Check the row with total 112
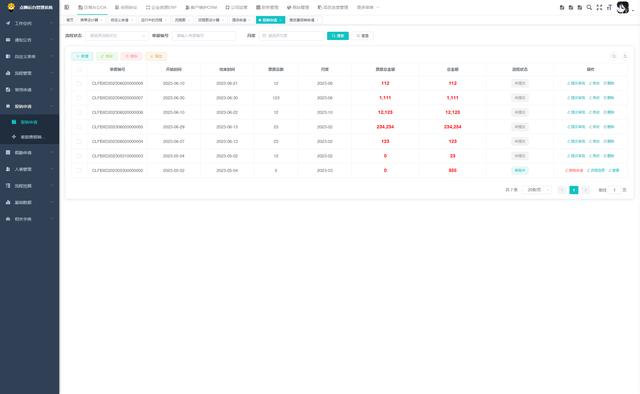 point(79,83)
